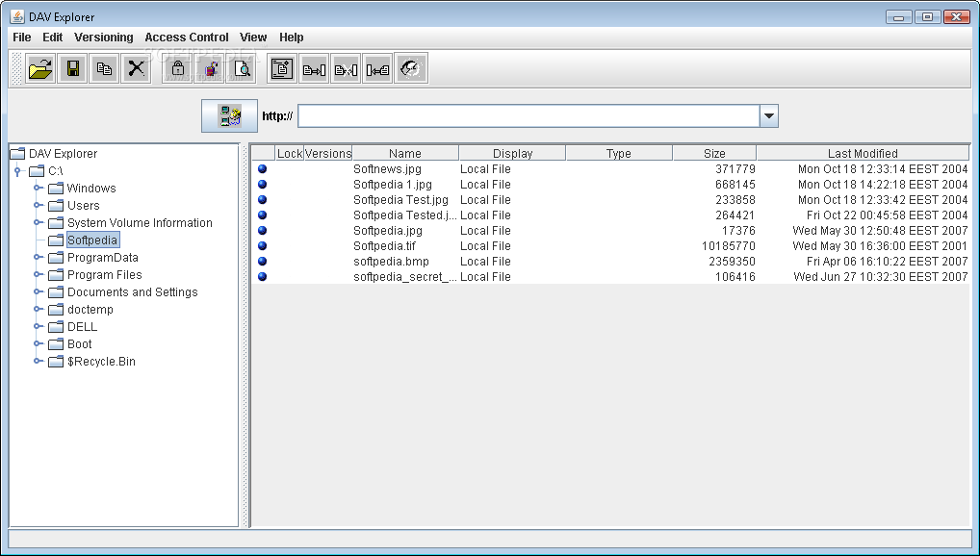980x556 pixels.
Task: Click the View Properties magnifier icon
Action: 242,68
